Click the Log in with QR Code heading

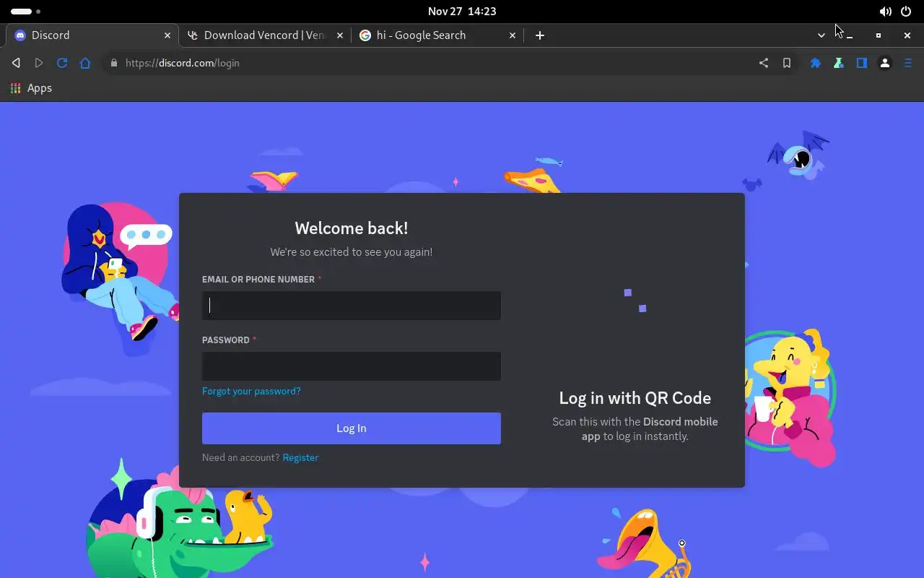pos(635,398)
